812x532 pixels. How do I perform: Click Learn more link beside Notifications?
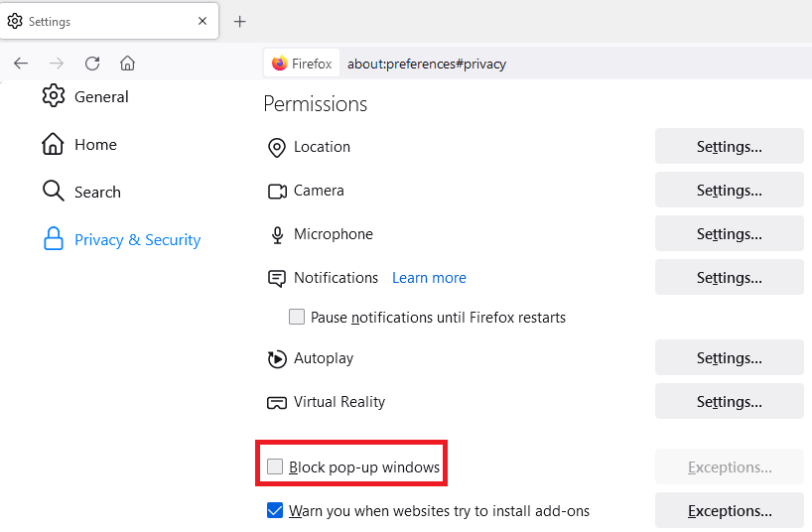click(x=429, y=278)
